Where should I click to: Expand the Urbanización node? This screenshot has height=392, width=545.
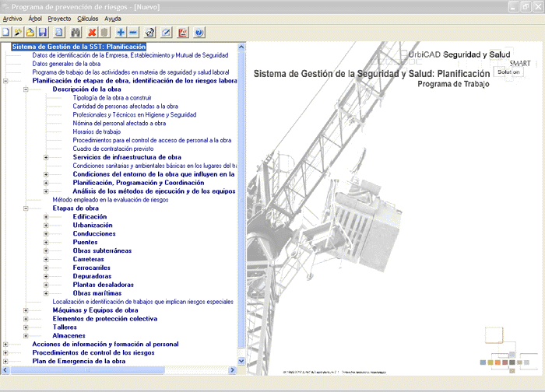[x=46, y=226]
